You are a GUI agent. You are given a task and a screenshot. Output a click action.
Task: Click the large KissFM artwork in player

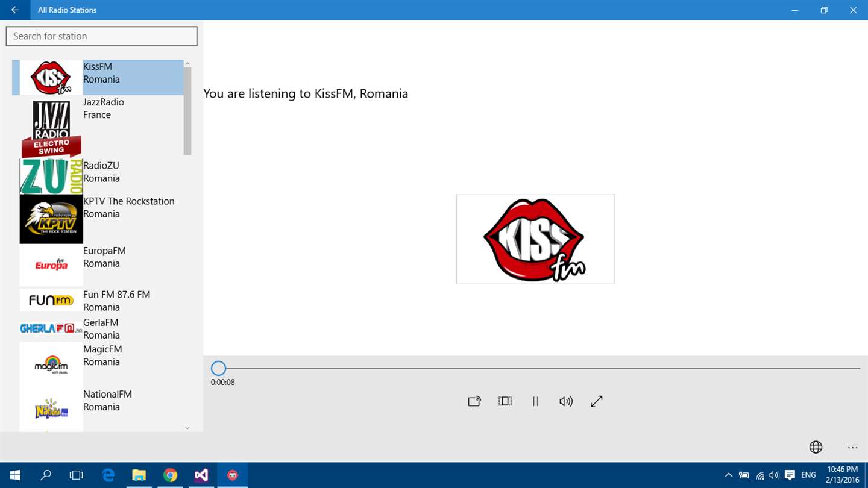click(535, 239)
